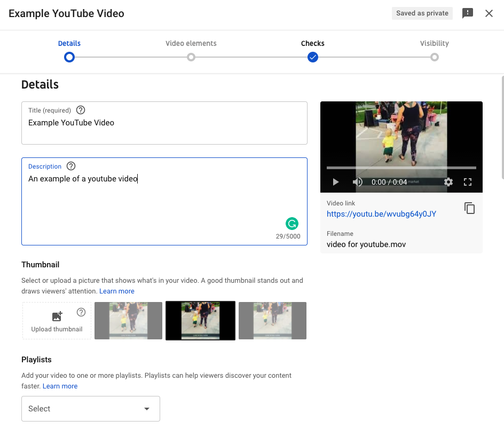
Task: Click the Upload thumbnail image icon
Action: pyautogui.click(x=57, y=316)
